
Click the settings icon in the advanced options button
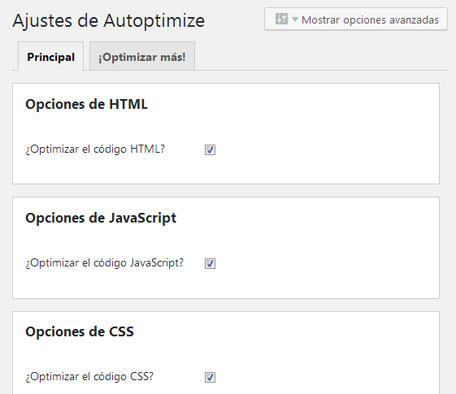(281, 19)
